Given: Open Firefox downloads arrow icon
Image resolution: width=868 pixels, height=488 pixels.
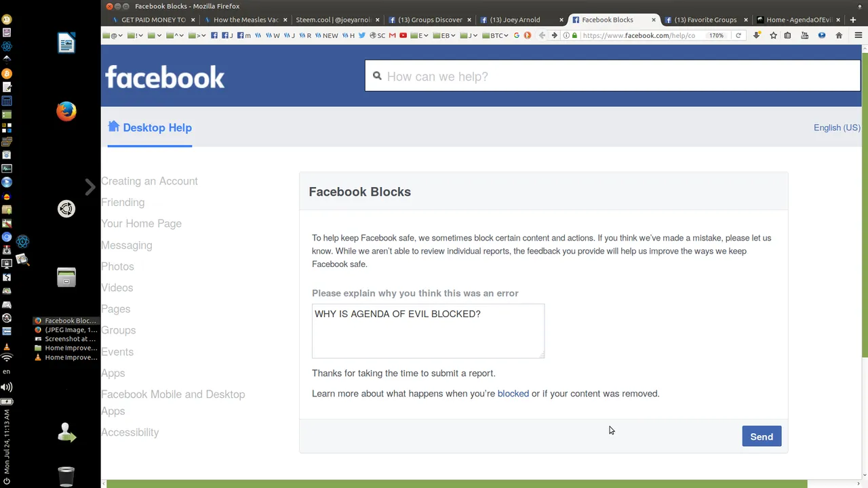Looking at the screenshot, I should pos(756,35).
